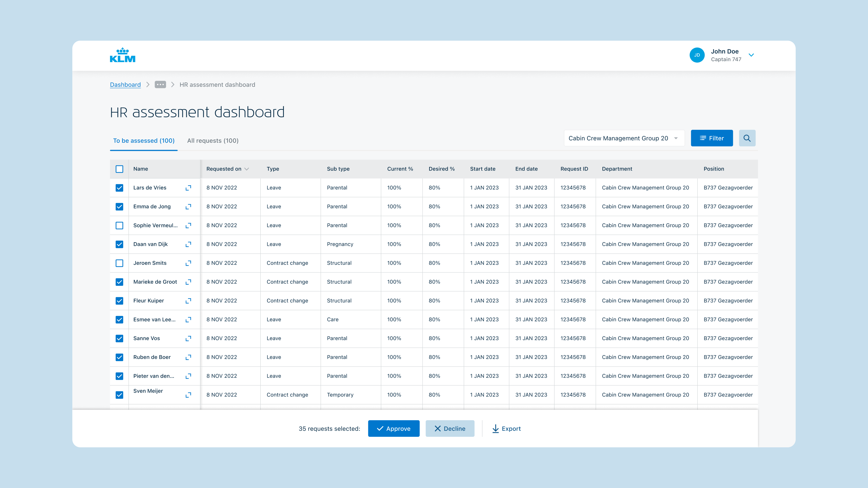
Task: Follow the Dashboard breadcrumb link
Action: (125, 85)
